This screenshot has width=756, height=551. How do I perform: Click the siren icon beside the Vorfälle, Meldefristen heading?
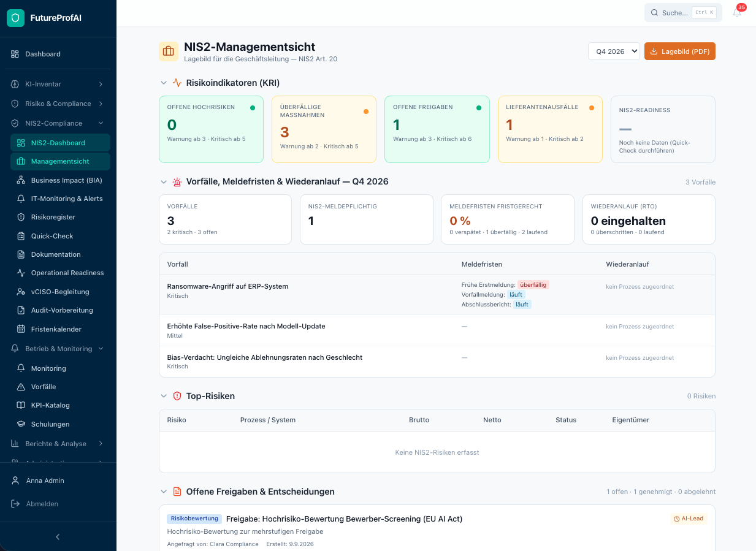[177, 182]
